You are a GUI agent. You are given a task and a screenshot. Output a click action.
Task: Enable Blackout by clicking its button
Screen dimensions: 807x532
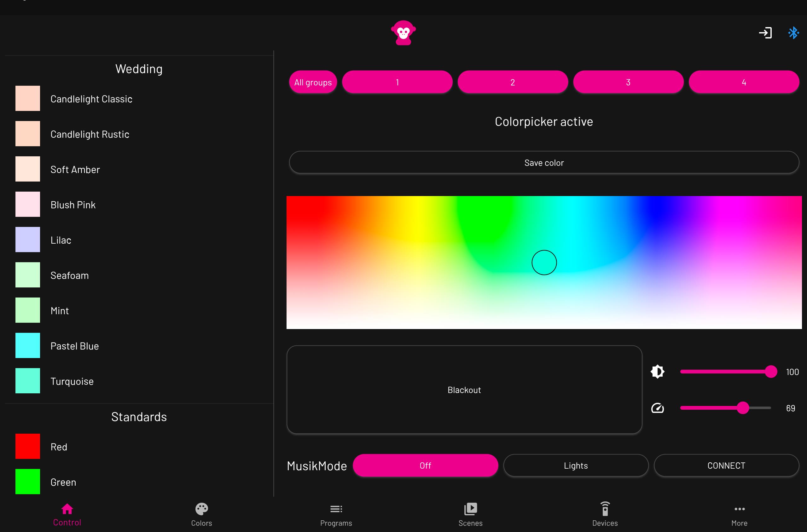[x=464, y=390]
